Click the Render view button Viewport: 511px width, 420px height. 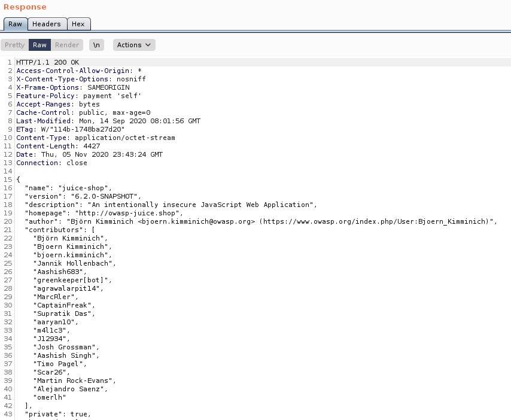(67, 45)
